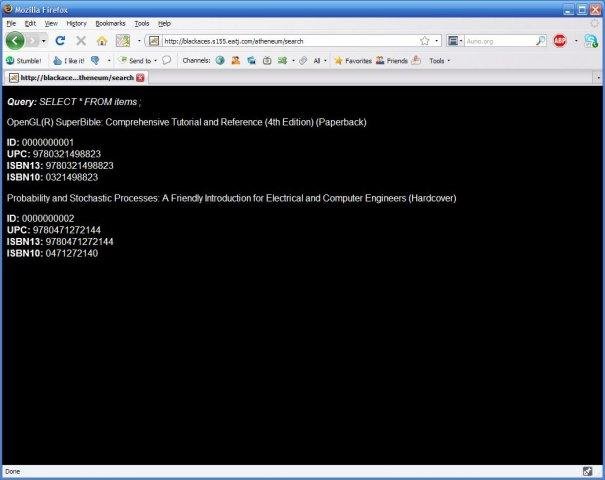Select the green news channel icon
The width and height of the screenshot is (605, 480).
point(282,60)
